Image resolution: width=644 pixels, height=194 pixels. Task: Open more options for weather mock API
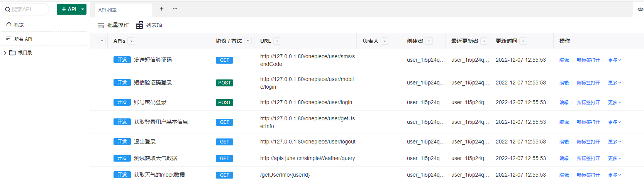614,175
